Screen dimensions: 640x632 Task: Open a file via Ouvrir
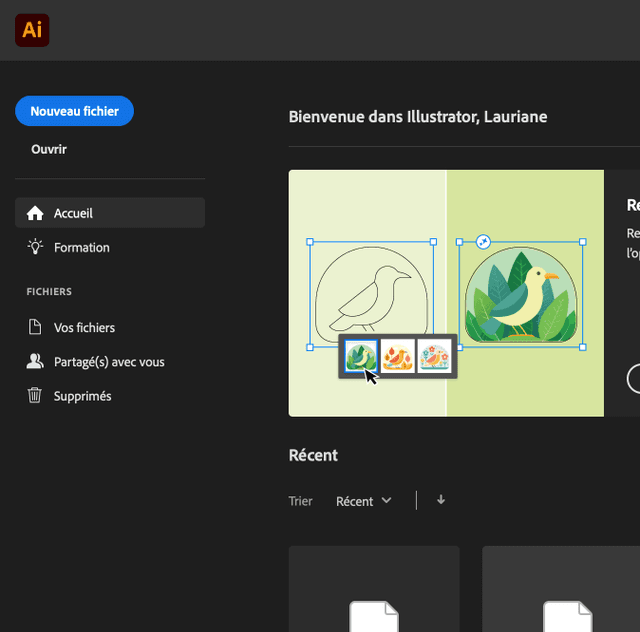[49, 149]
